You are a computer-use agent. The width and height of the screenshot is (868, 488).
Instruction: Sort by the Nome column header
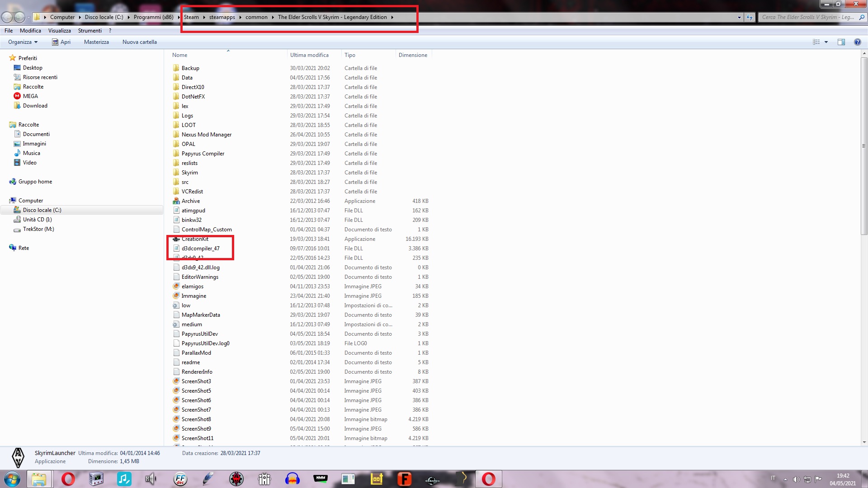tap(228, 55)
